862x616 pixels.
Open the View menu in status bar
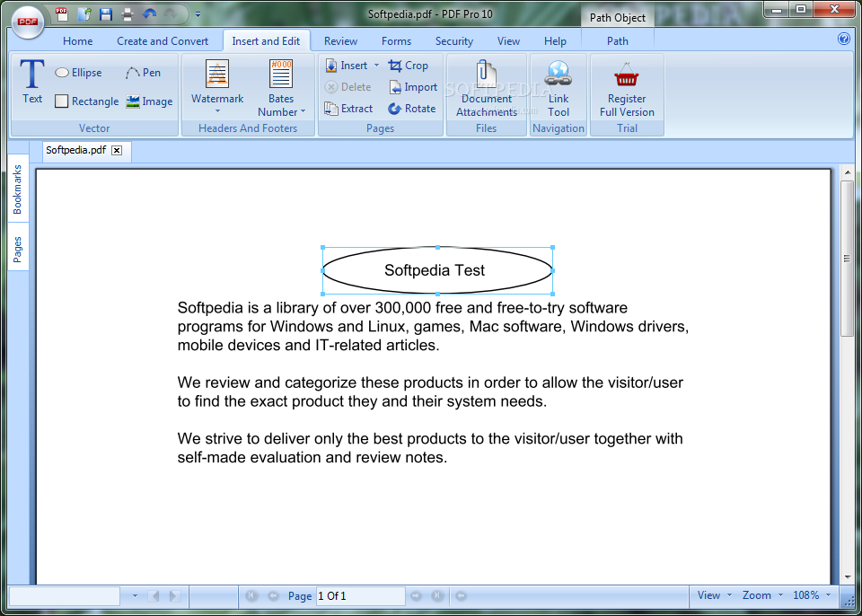click(715, 595)
